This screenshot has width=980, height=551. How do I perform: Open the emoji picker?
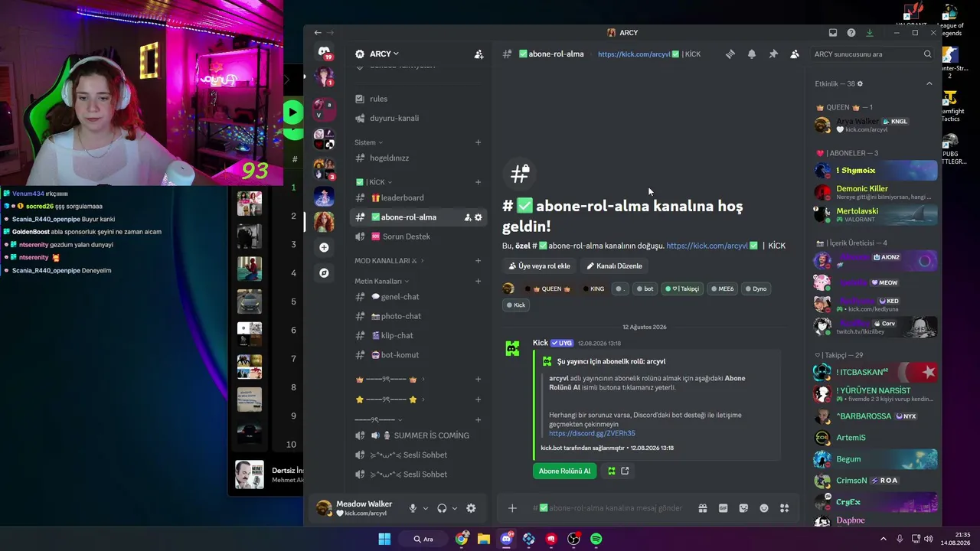tap(764, 508)
